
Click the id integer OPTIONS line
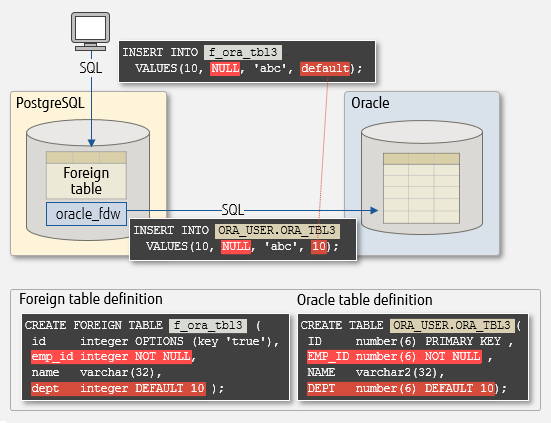click(155, 341)
